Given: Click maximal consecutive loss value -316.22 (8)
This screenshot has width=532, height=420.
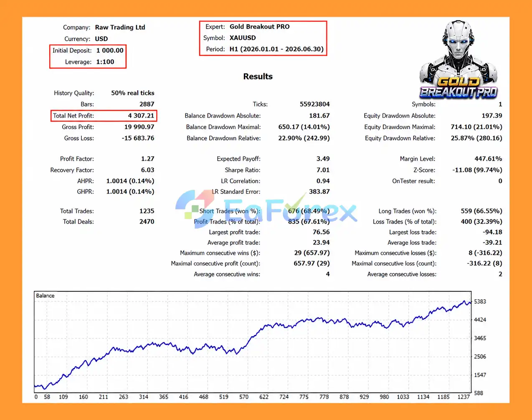Looking at the screenshot, I should tap(485, 263).
